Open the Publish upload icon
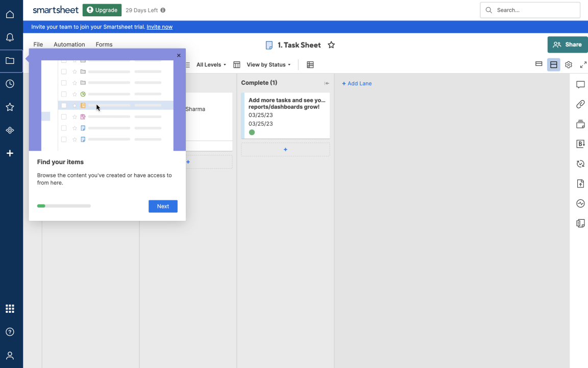Viewport: 588px width, 368px height. (x=580, y=183)
